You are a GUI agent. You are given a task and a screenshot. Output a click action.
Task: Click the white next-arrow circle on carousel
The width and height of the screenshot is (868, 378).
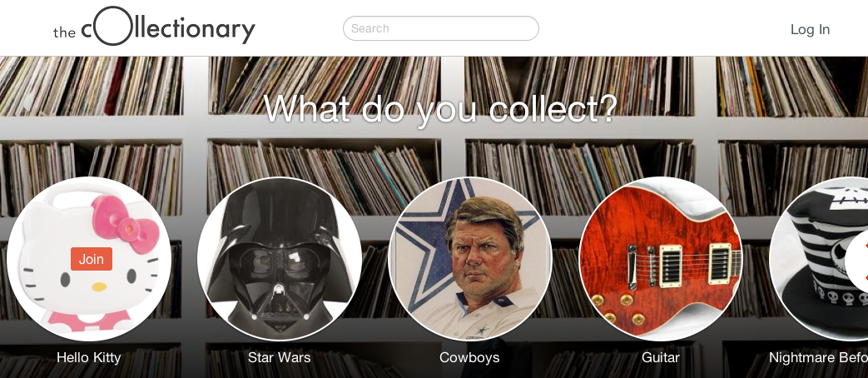(x=859, y=259)
